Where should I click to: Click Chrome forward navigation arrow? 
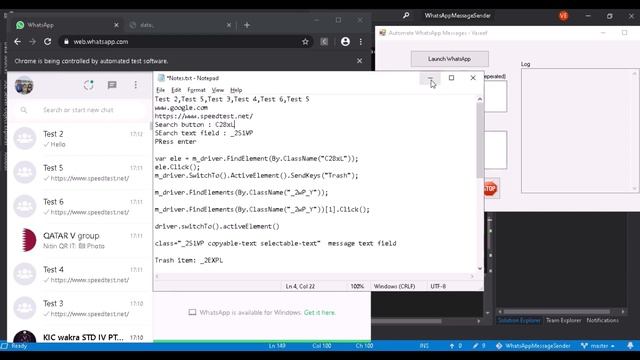pyautogui.click(x=33, y=42)
